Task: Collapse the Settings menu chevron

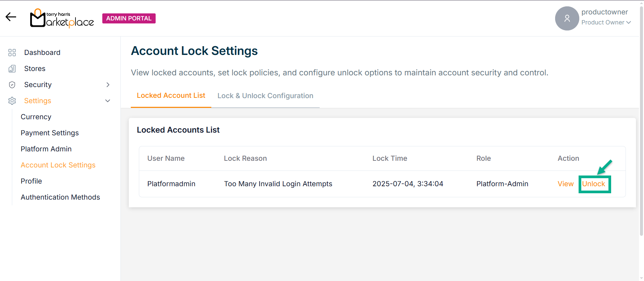Action: [108, 101]
